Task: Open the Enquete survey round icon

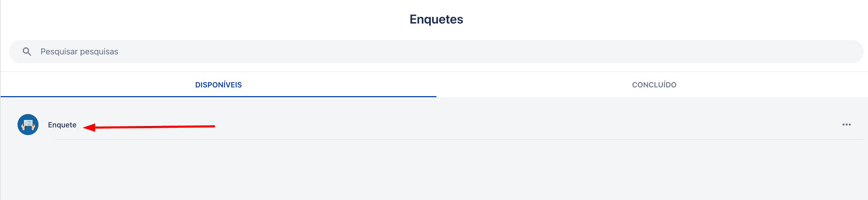Action: 28,125
